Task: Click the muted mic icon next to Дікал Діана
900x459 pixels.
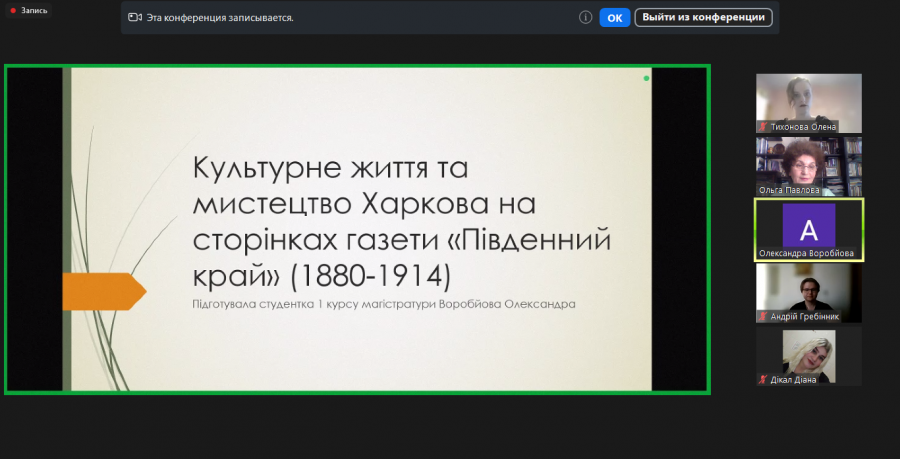Action: tap(763, 379)
